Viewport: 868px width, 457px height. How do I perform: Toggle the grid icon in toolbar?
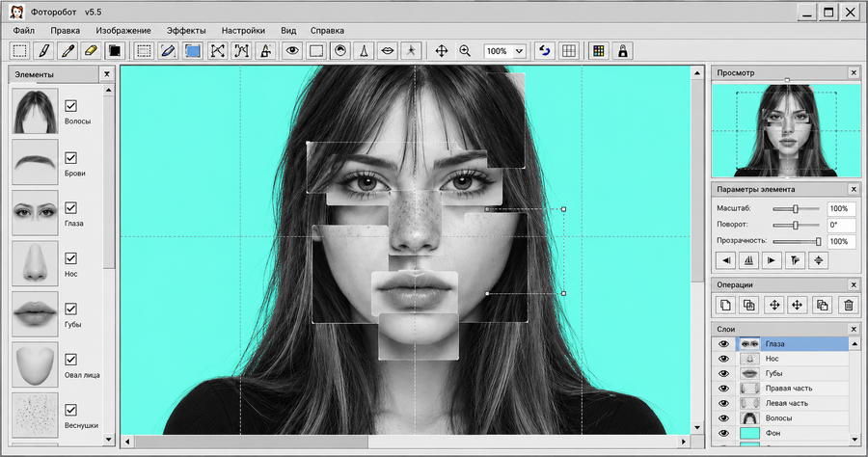pos(568,51)
